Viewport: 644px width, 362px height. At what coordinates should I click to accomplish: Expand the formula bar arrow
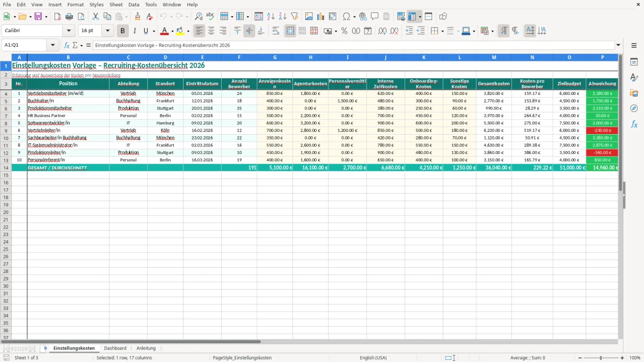[x=619, y=46]
